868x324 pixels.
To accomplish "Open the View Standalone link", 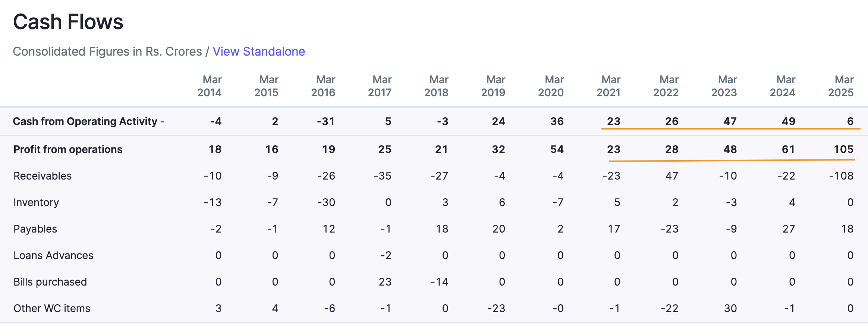I will [x=259, y=51].
